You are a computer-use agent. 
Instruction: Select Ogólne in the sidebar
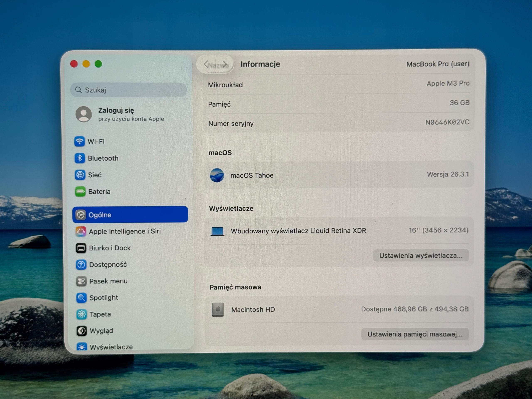(130, 214)
